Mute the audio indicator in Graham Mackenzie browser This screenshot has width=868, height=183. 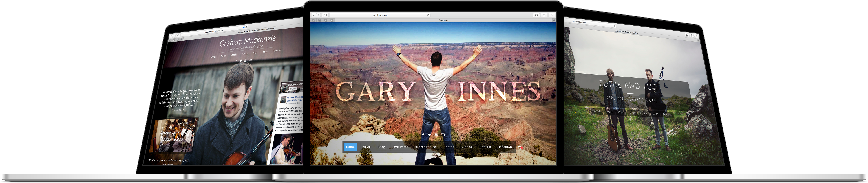pyautogui.click(x=244, y=27)
